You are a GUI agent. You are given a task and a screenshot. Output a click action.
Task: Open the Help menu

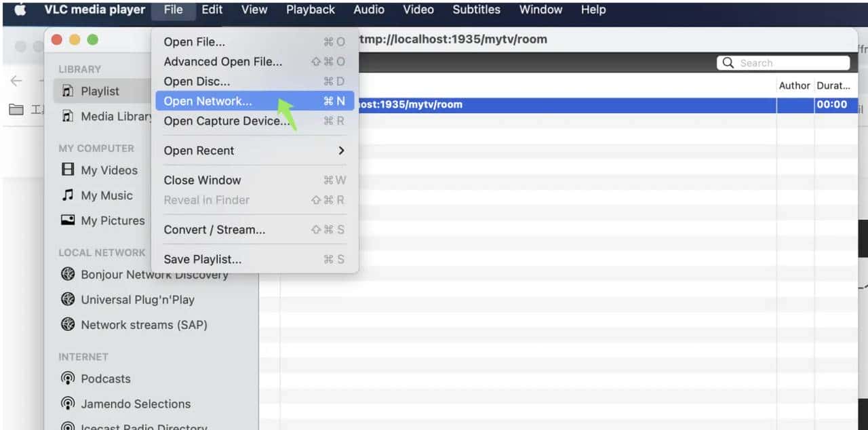click(x=593, y=9)
